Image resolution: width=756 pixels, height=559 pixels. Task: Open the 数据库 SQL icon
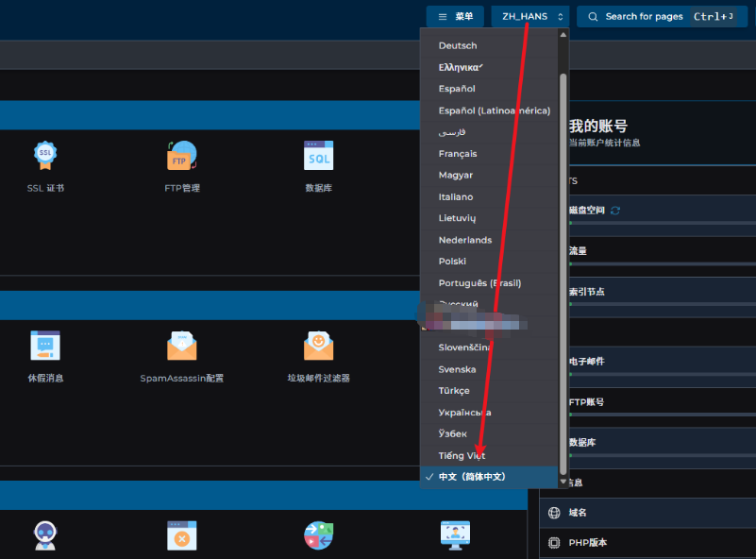coord(318,155)
